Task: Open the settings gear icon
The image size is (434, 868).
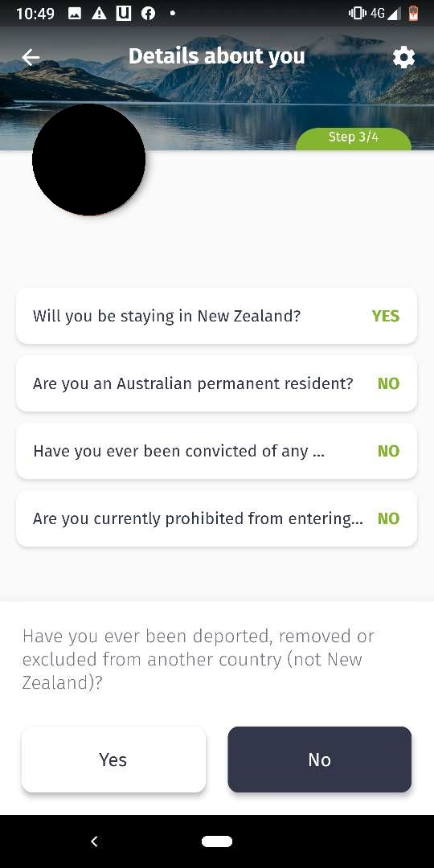Action: click(x=403, y=57)
